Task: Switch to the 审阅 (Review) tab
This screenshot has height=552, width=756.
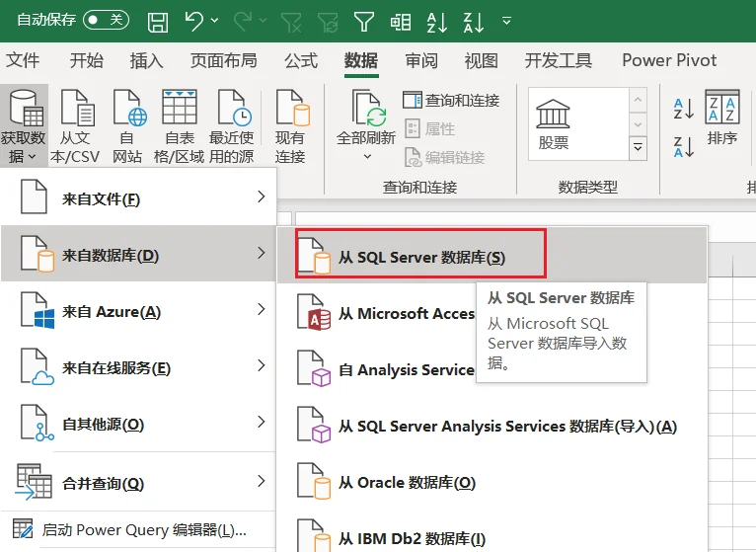Action: [421, 60]
